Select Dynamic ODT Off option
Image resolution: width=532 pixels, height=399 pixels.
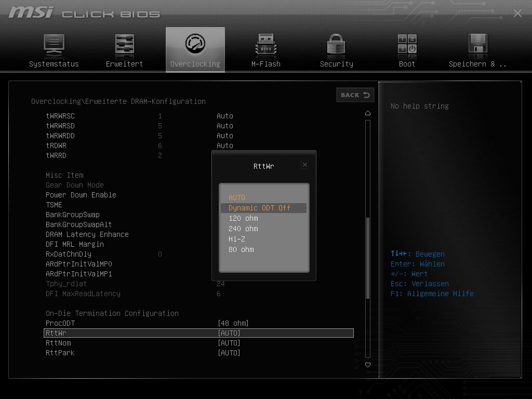(x=263, y=208)
